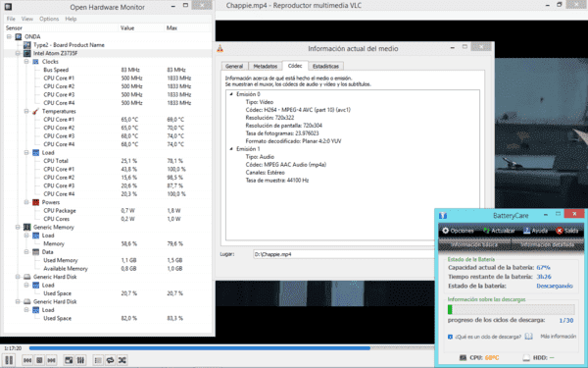Click VLC cone icon in media info dialog
588x368 pixels.
point(220,48)
